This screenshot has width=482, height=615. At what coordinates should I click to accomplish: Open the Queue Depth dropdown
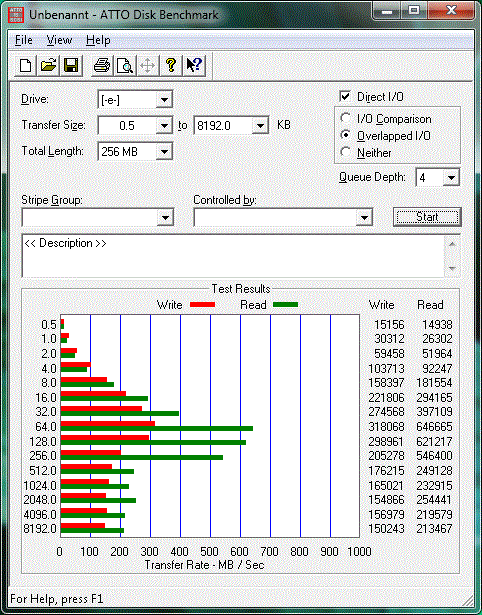tap(451, 178)
